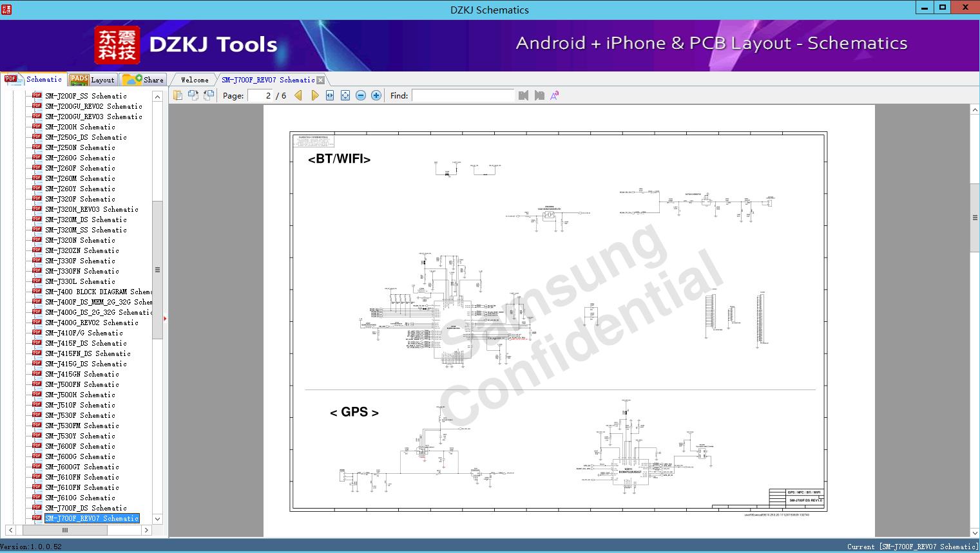980x553 pixels.
Task: Click the Find text field
Action: click(463, 95)
